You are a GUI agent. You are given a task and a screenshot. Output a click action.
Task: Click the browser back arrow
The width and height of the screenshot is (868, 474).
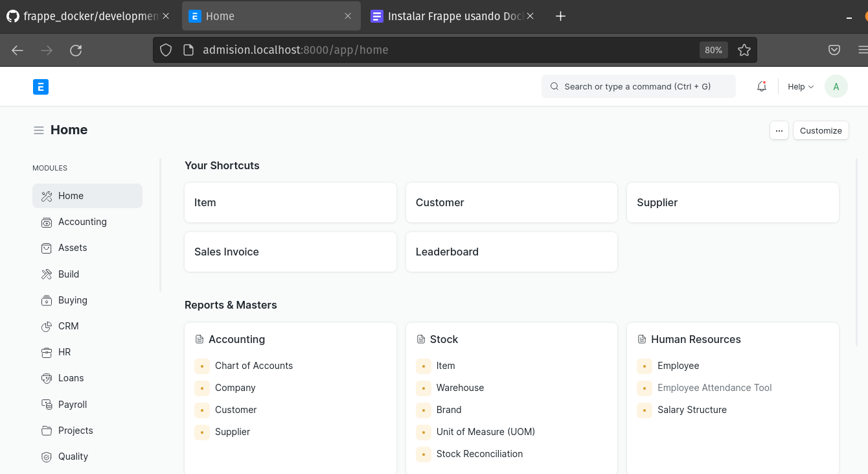(x=17, y=50)
